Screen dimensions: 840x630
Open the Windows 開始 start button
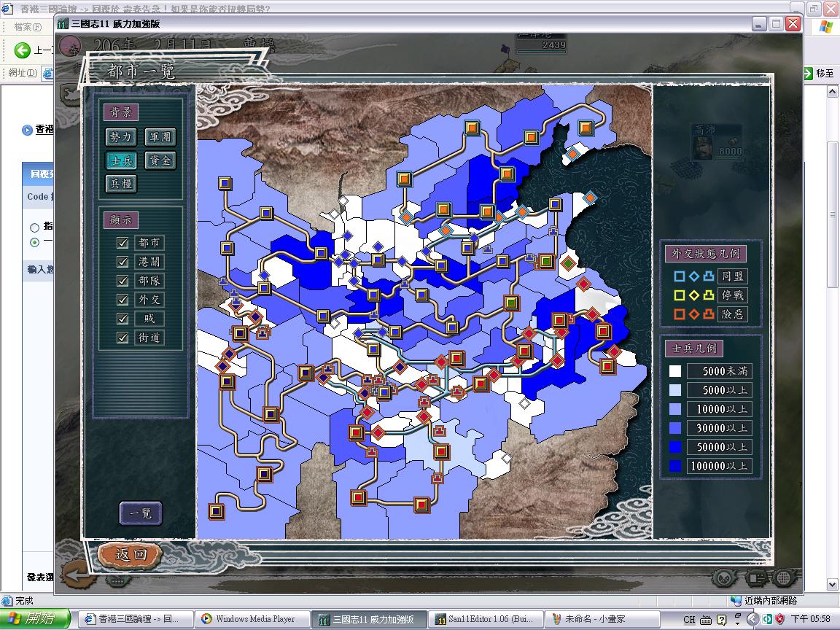(35, 619)
